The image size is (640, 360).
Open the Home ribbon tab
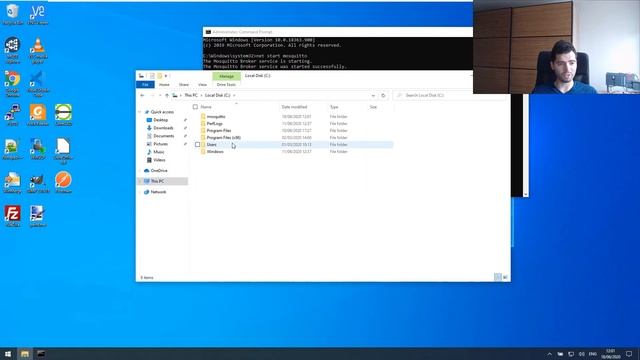(164, 84)
